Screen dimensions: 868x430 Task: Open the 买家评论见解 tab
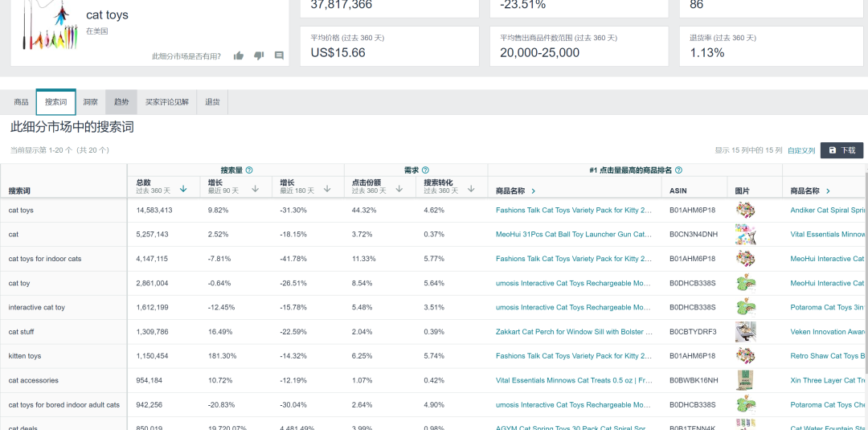(x=167, y=102)
